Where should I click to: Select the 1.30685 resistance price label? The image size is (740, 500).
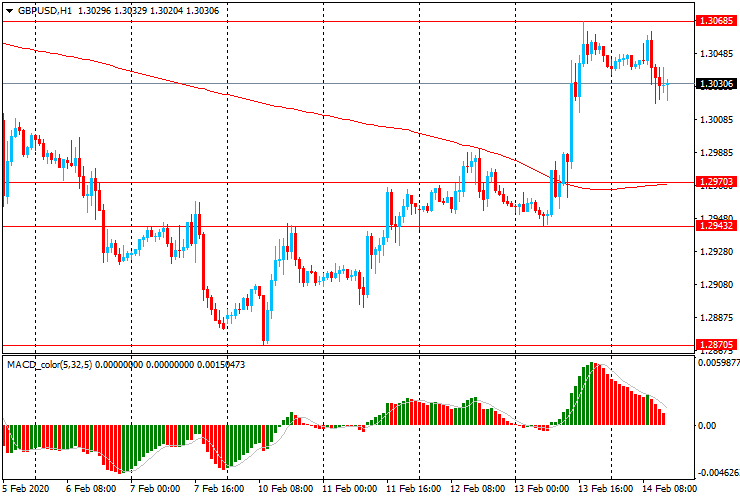coord(716,21)
